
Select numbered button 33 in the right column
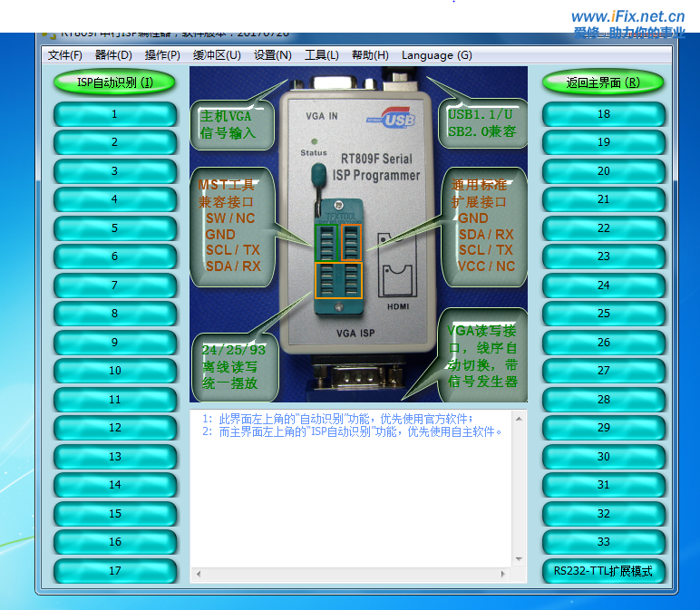603,542
